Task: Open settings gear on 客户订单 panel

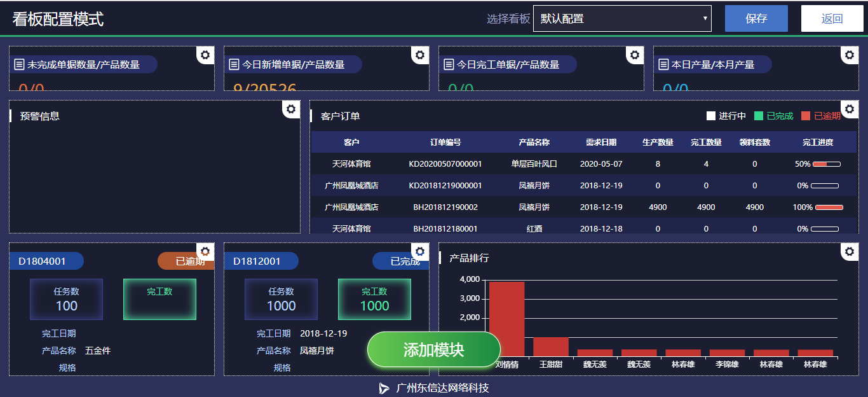Action: pyautogui.click(x=850, y=109)
